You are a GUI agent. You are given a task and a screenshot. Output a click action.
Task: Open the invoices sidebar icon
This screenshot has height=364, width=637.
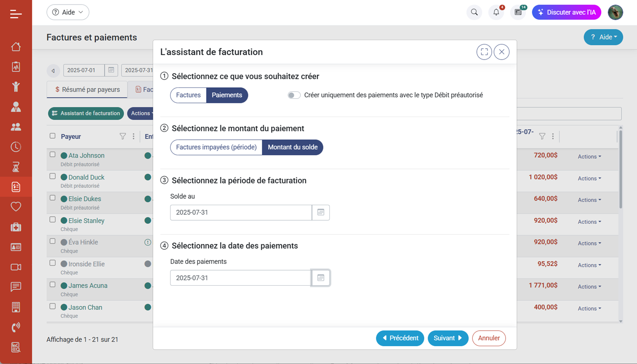click(x=16, y=187)
